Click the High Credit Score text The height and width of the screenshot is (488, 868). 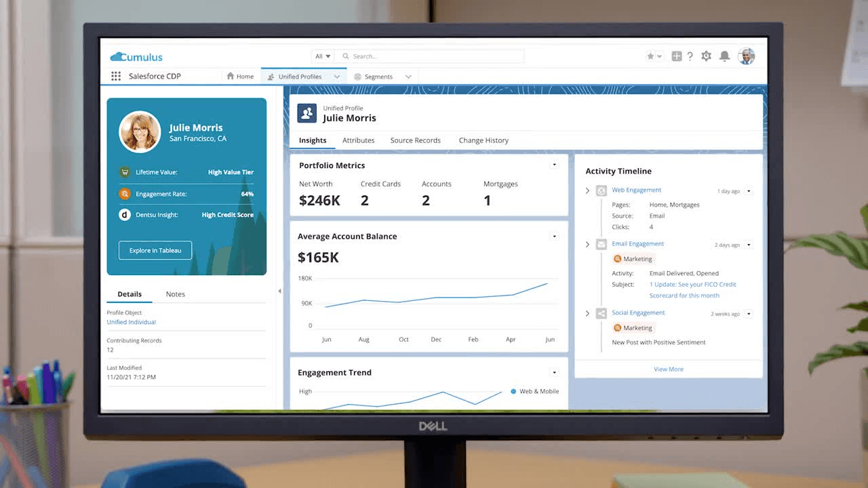tap(228, 215)
